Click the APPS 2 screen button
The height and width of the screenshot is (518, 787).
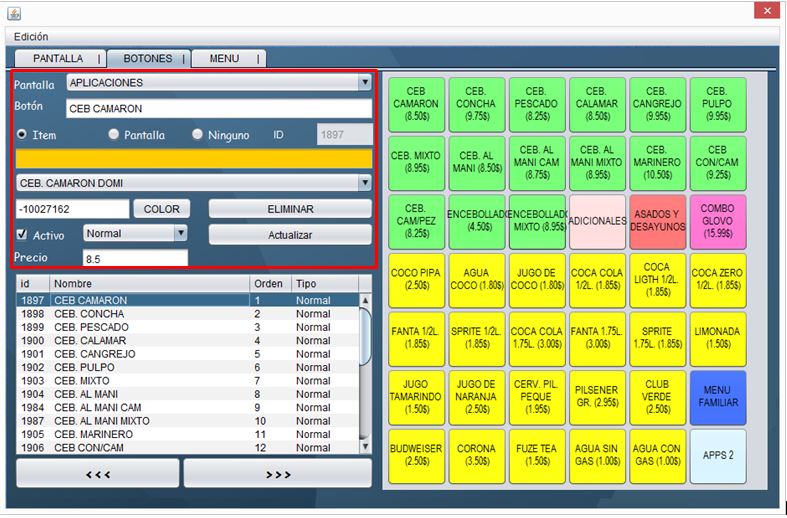[717, 456]
